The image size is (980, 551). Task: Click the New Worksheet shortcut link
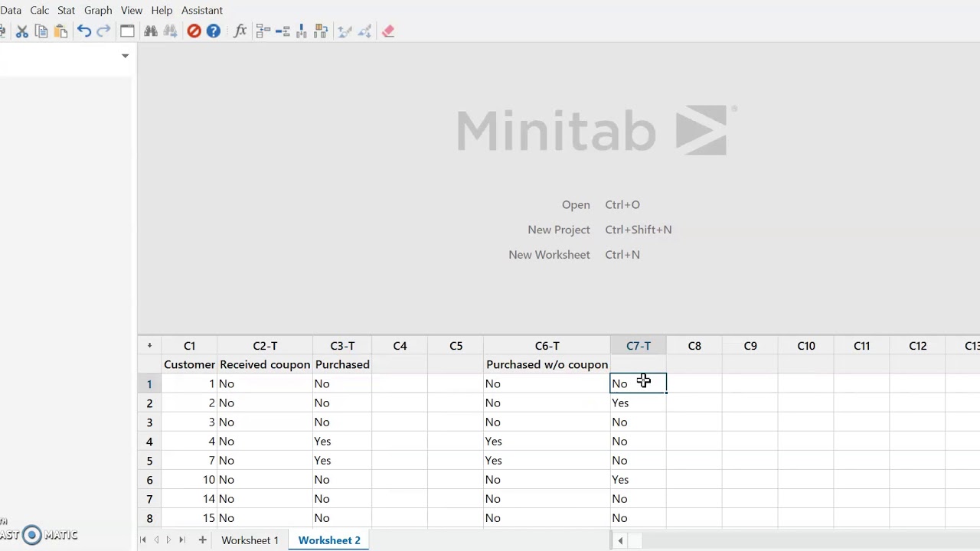(574, 255)
